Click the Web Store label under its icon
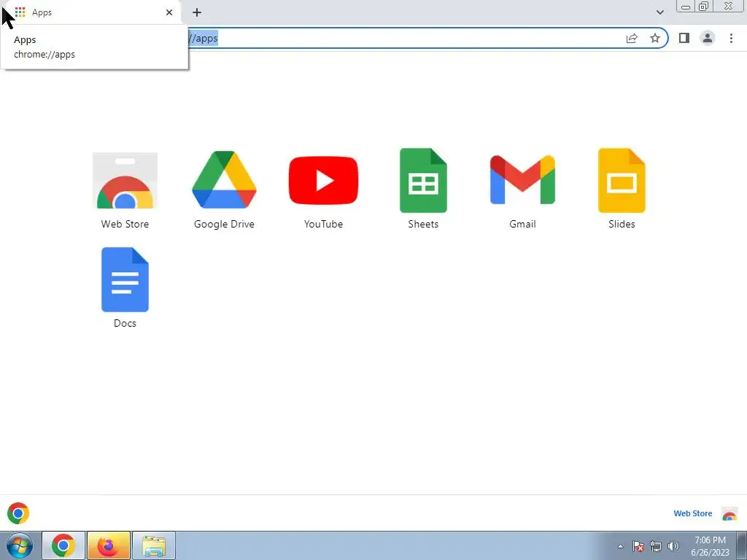The image size is (747, 560). click(x=125, y=224)
